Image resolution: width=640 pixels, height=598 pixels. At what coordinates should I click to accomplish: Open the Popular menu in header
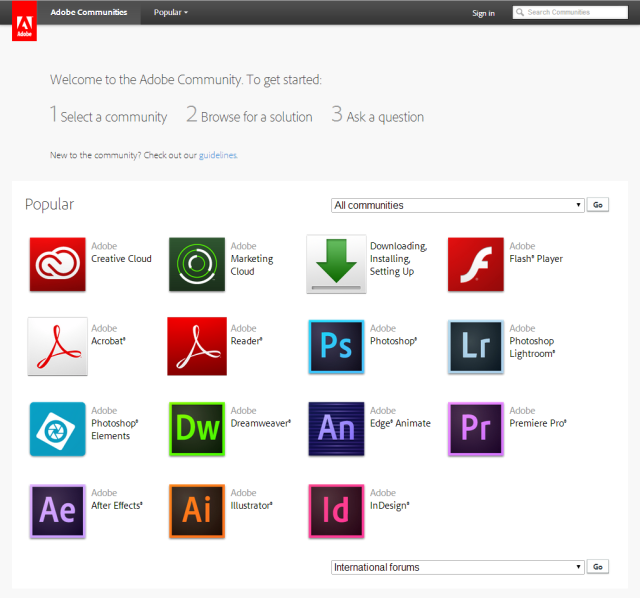[x=171, y=12]
